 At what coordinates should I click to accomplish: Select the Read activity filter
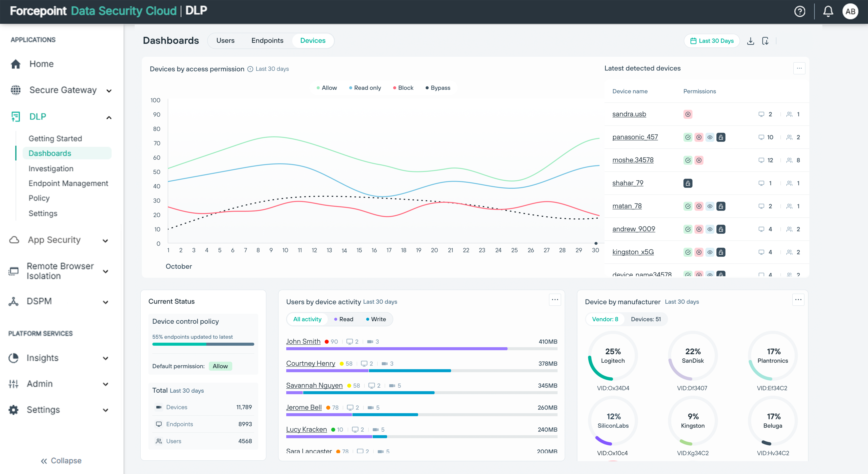343,319
